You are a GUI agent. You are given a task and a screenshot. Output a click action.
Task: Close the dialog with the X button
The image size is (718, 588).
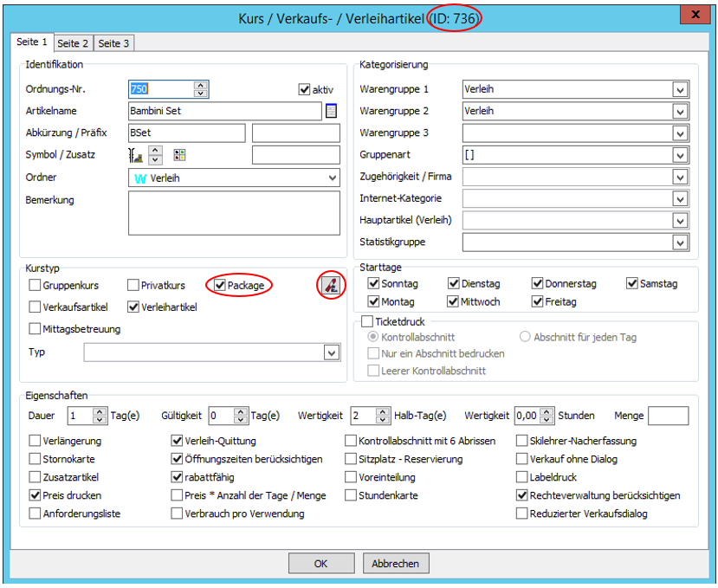(x=695, y=14)
